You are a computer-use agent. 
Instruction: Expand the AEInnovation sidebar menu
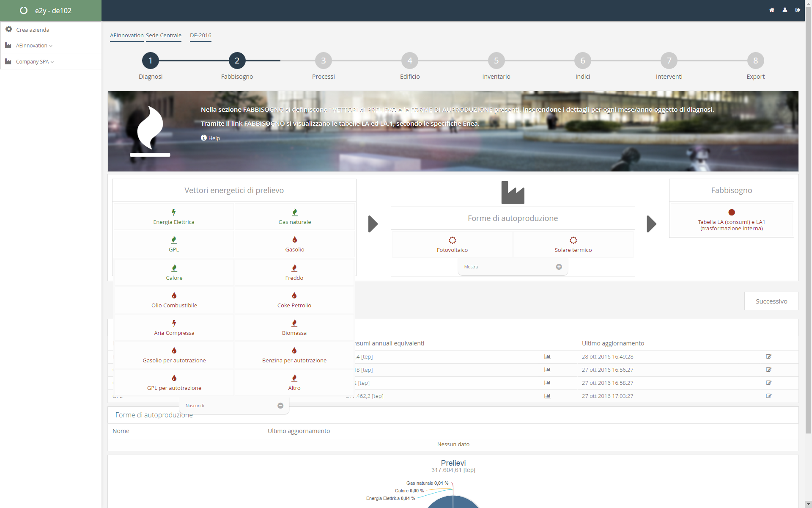coord(51,45)
